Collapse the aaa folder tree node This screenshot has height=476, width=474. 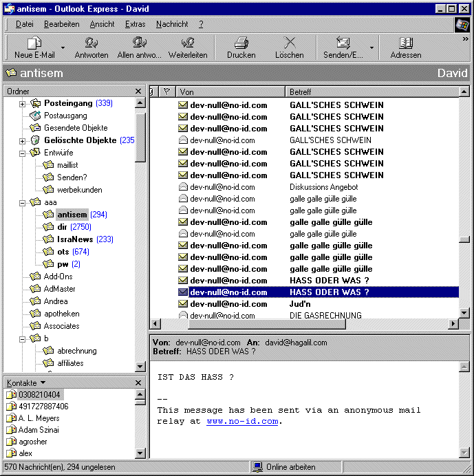tap(22, 202)
